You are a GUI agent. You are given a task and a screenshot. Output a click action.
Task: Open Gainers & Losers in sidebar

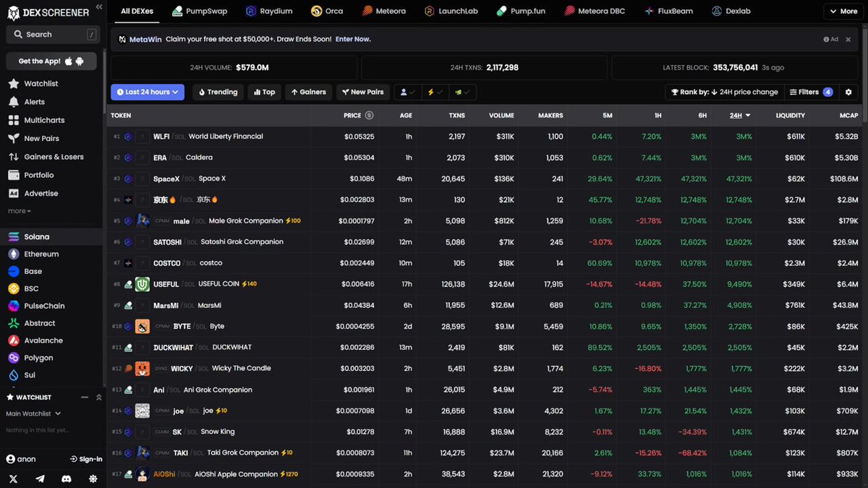pos(53,157)
